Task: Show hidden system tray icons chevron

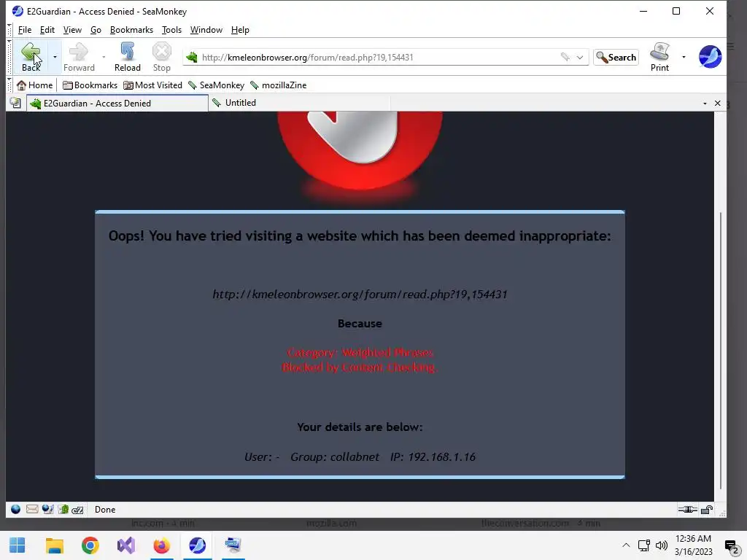Action: pos(626,545)
